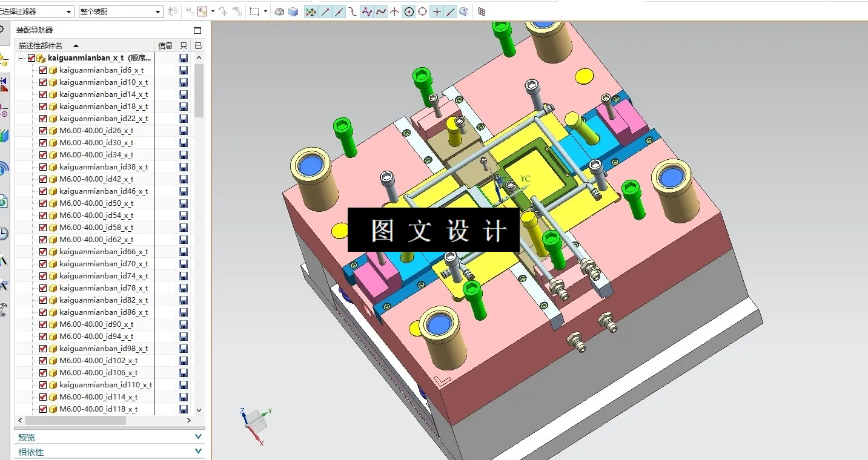Enable the quadrant point snap icon

coord(422,11)
